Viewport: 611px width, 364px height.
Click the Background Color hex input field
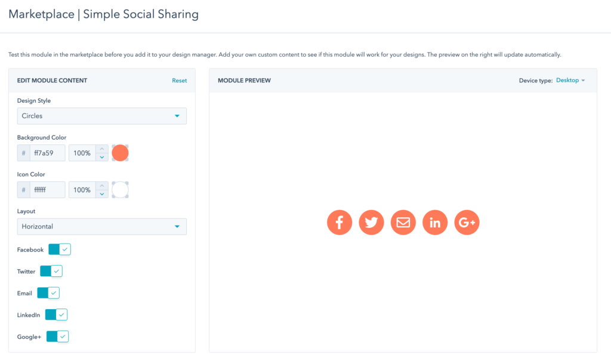coord(47,153)
